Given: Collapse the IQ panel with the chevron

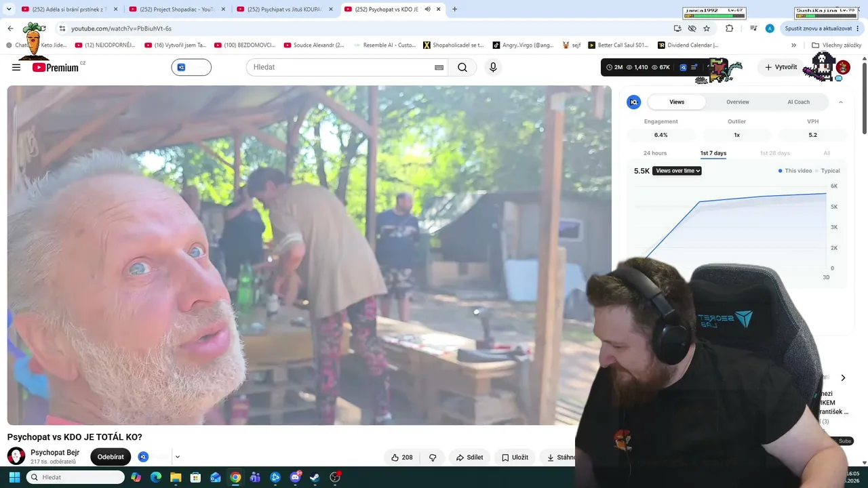Looking at the screenshot, I should coord(841,102).
